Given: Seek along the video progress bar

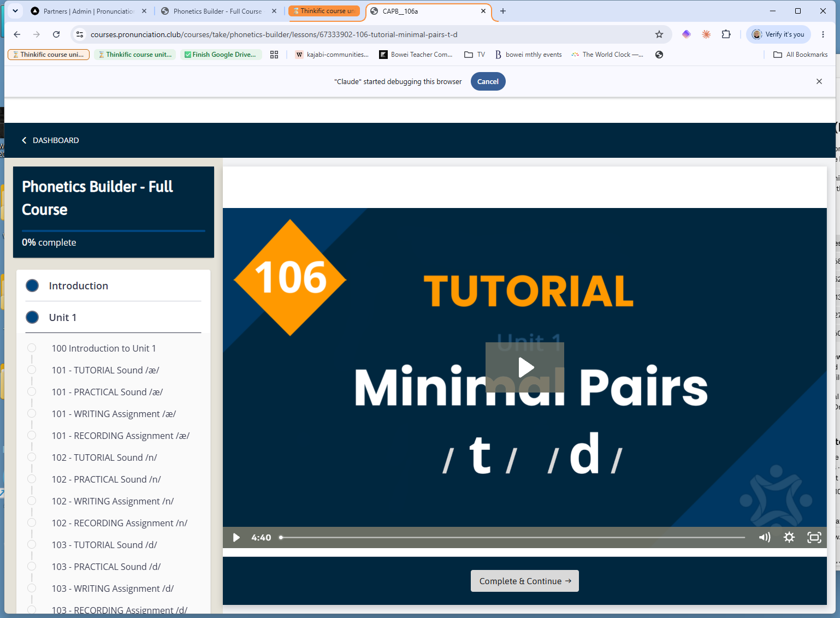Looking at the screenshot, I should pyautogui.click(x=512, y=537).
